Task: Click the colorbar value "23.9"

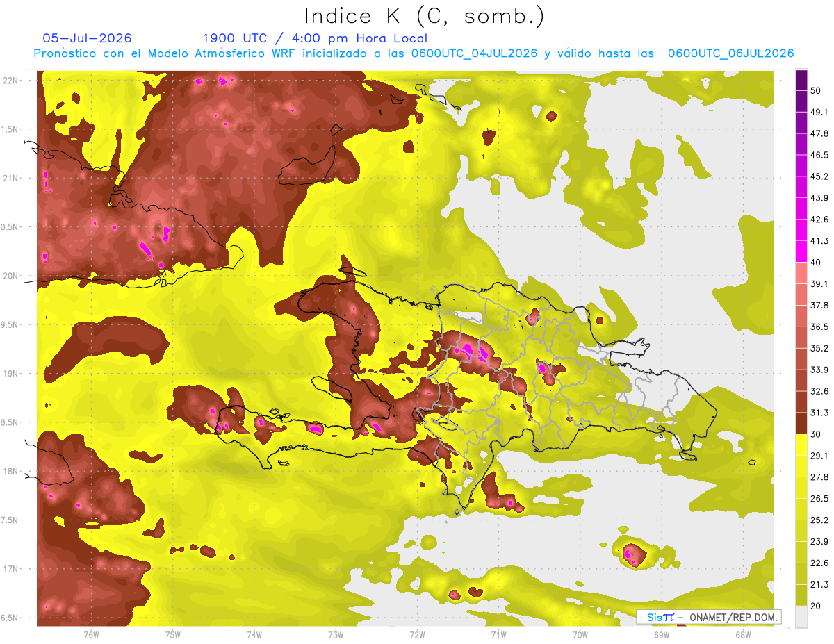Action: pyautogui.click(x=819, y=542)
